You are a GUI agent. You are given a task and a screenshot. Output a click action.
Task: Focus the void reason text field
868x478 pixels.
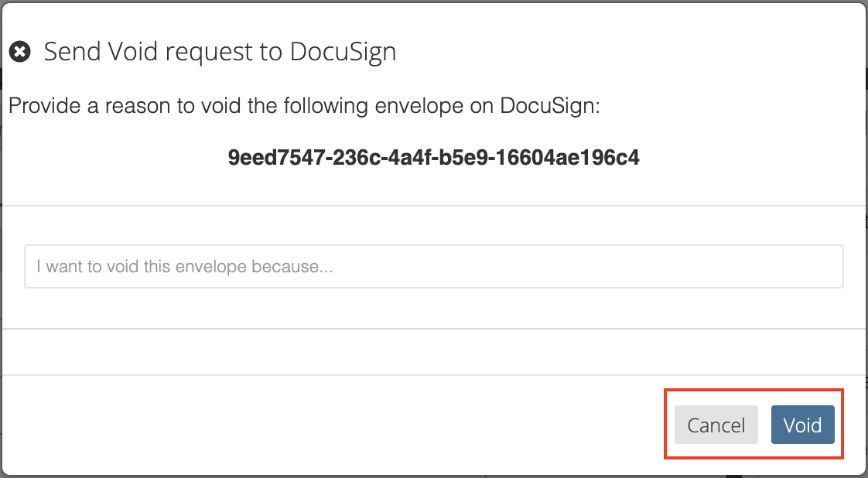[x=433, y=267]
